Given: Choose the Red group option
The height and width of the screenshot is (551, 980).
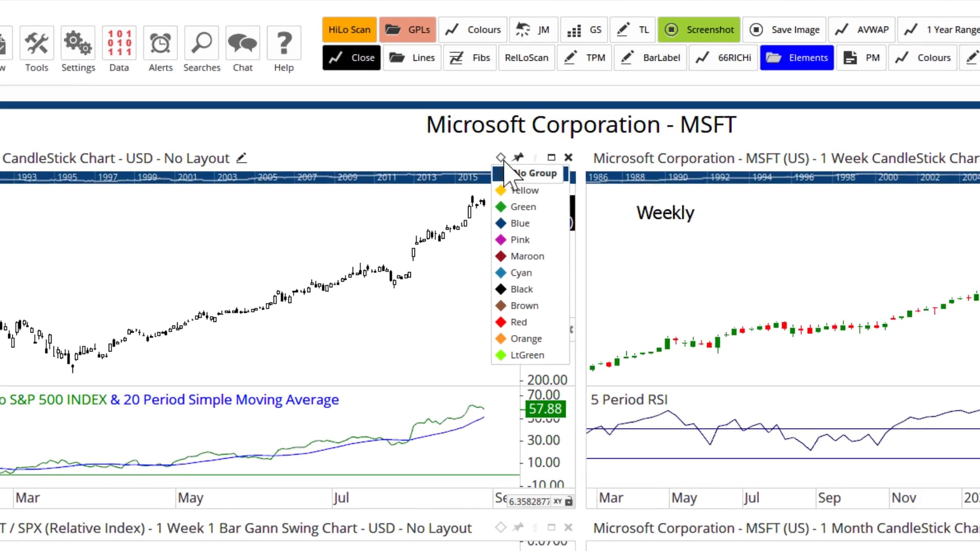Looking at the screenshot, I should pyautogui.click(x=530, y=322).
